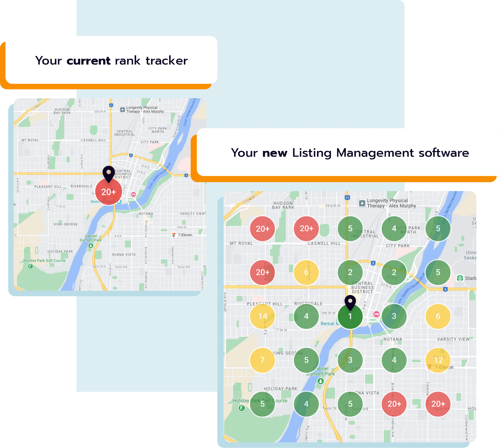Select the green rank 5 circle over Holiday Park Golf Course
Viewport: 503px width, 448px height.
coord(262,404)
